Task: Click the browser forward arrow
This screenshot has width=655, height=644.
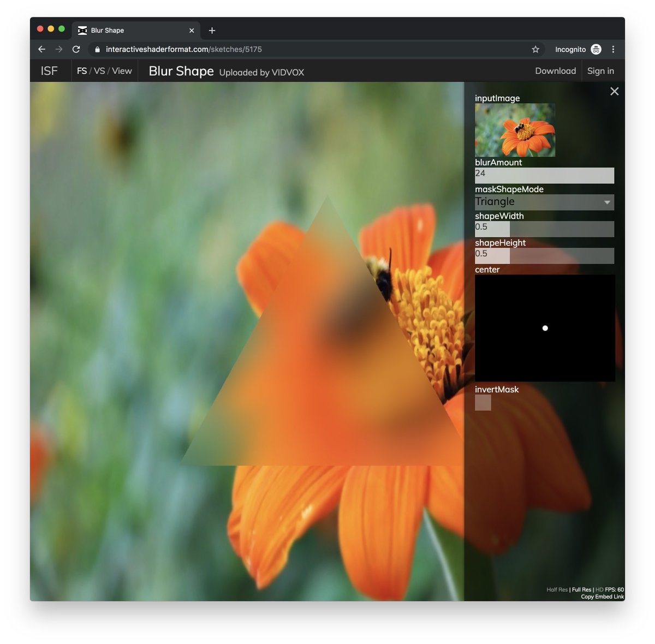Action: click(x=59, y=49)
